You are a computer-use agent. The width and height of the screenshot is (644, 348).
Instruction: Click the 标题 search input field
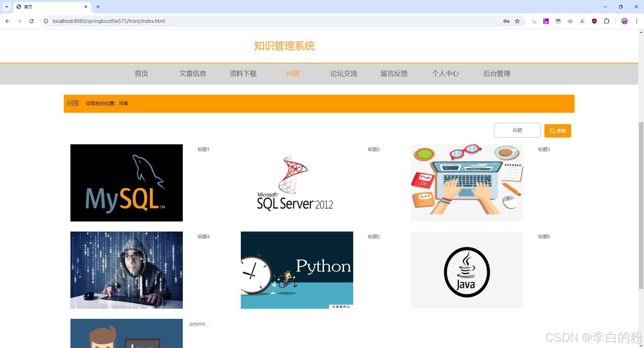(517, 130)
